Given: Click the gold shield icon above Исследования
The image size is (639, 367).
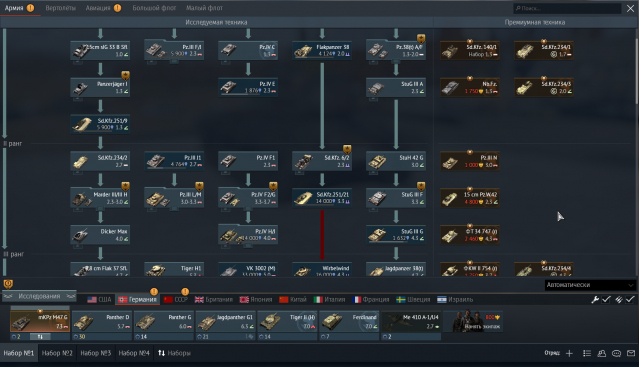Looking at the screenshot, I should click(x=8, y=283).
